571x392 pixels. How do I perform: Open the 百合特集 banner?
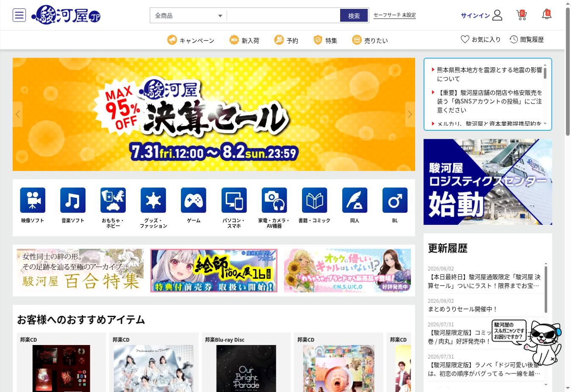(80, 271)
